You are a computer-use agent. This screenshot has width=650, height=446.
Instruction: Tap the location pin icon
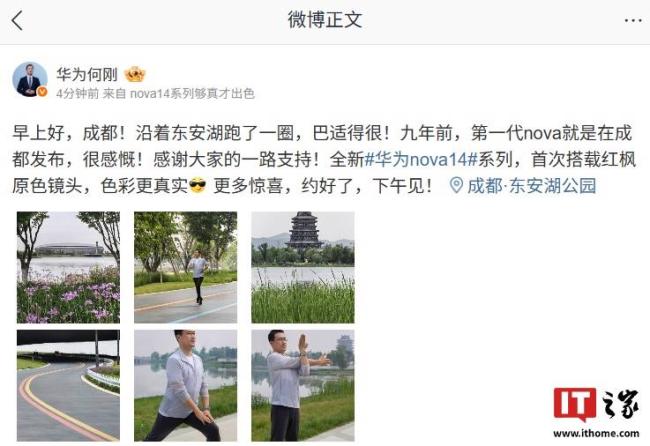(x=456, y=185)
